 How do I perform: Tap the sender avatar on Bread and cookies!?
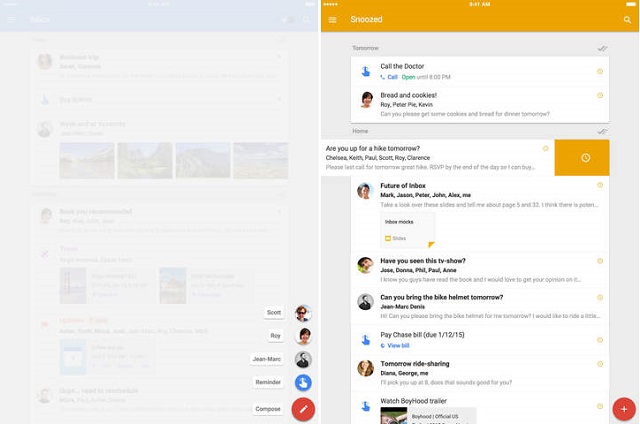coord(366,100)
